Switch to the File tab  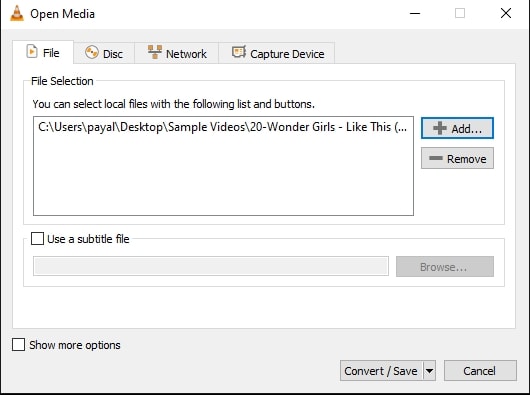point(43,52)
